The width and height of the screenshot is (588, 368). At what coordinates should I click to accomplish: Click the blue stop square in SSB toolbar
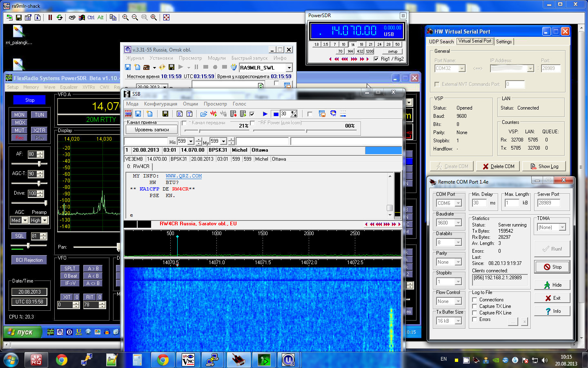tap(276, 114)
